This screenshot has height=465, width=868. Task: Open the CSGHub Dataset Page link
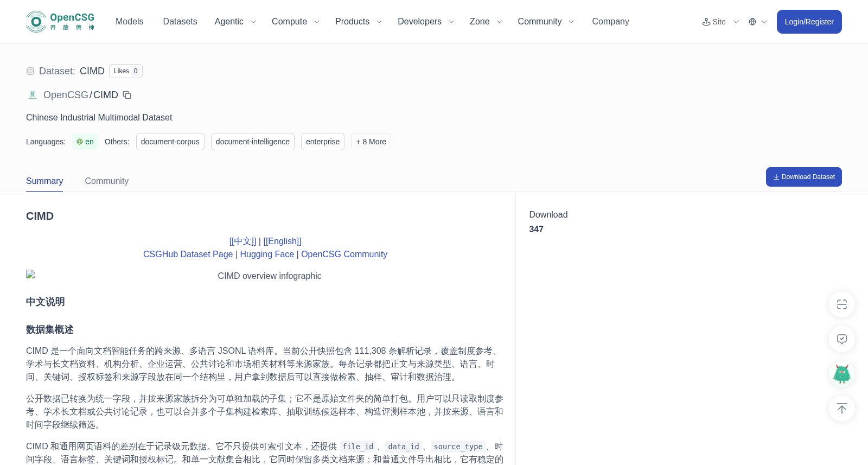click(x=188, y=254)
